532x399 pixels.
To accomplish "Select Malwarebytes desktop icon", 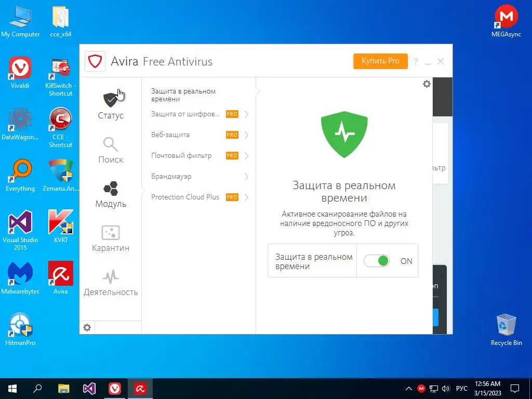I will point(20,278).
